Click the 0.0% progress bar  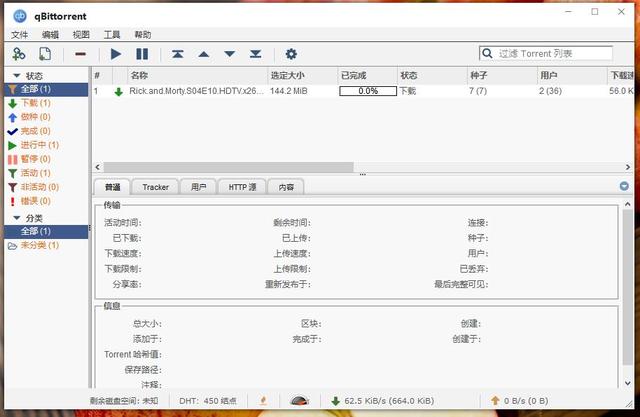coord(367,91)
